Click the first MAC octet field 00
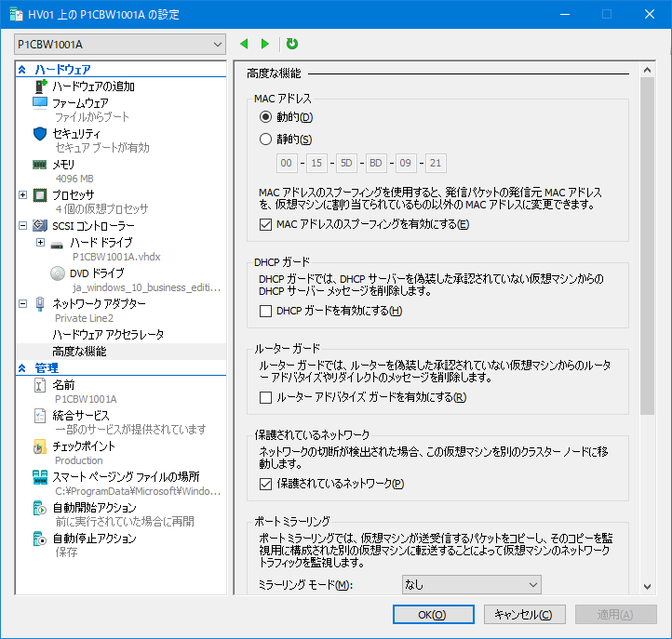672x639 pixels. [287, 163]
